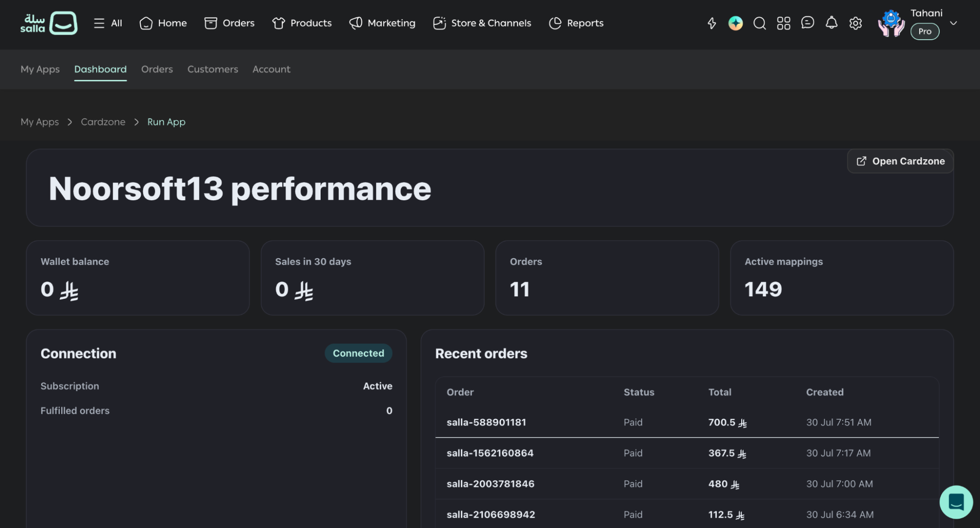Viewport: 980px width, 528px height.
Task: Click the Recent orders heading
Action: [481, 354]
